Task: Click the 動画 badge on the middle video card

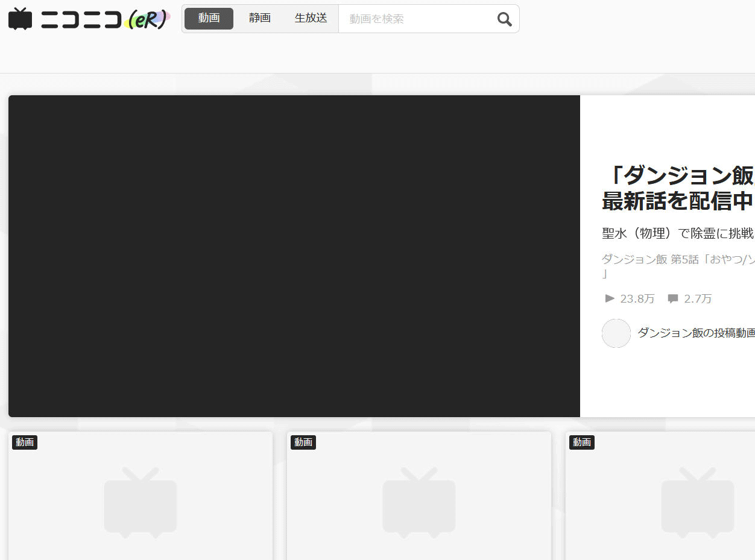Action: tap(303, 442)
